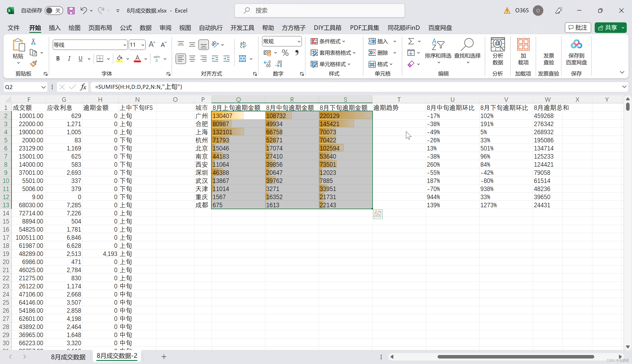The width and height of the screenshot is (632, 364).
Task: Click Analyze Data icon
Action: 498,52
